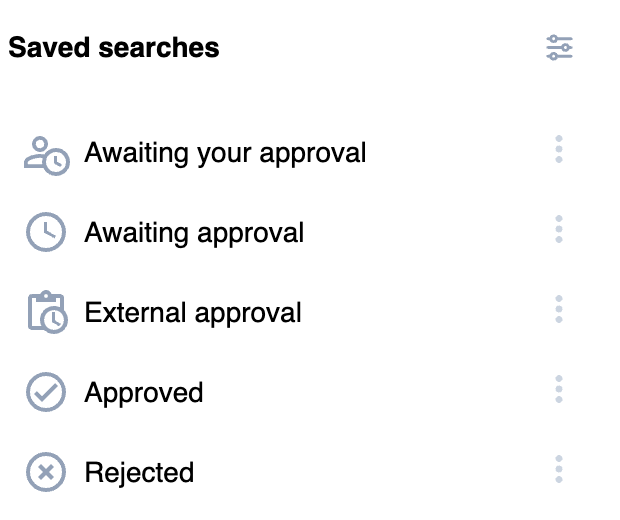Open the External approval options menu

(559, 309)
